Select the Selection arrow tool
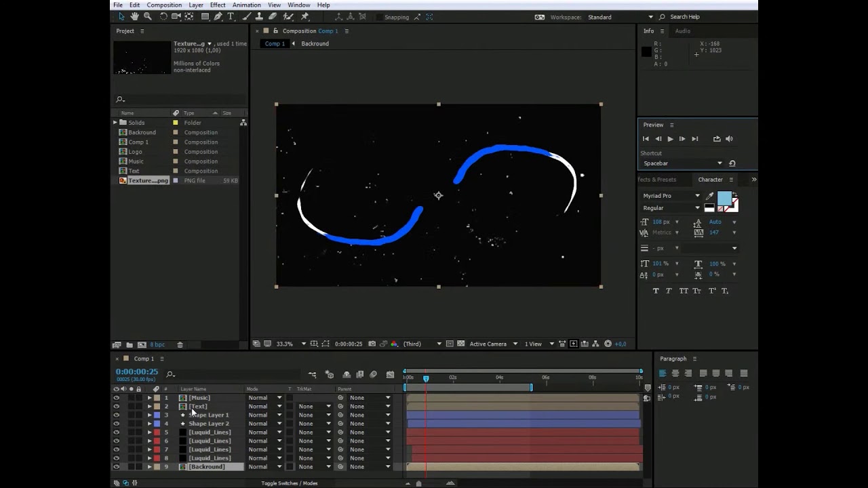This screenshot has height=488, width=868. click(121, 16)
